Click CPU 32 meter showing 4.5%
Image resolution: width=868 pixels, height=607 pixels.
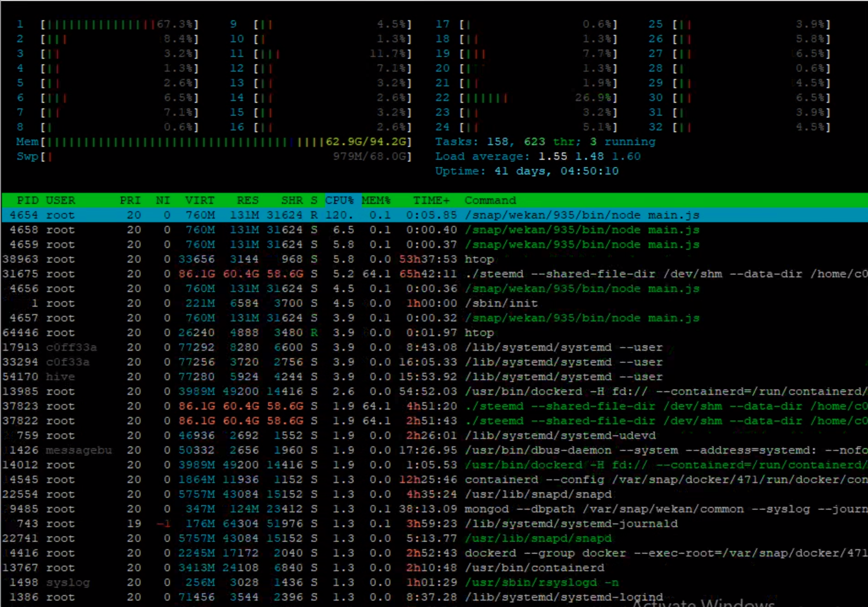(739, 127)
